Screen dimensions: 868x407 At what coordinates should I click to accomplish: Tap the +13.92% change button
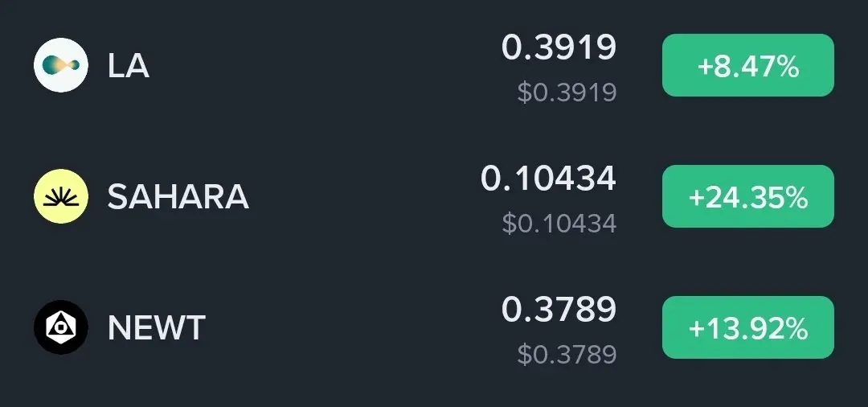point(748,327)
